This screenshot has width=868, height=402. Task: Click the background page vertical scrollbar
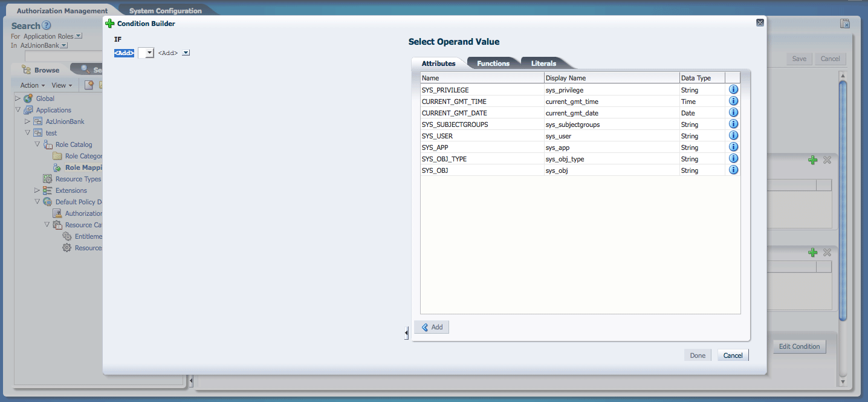(843, 199)
